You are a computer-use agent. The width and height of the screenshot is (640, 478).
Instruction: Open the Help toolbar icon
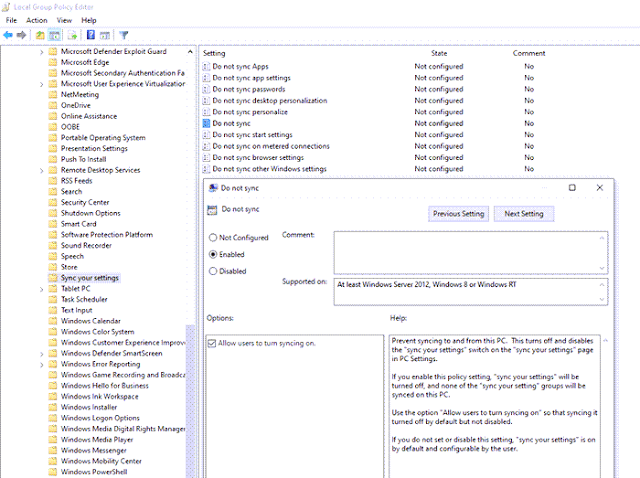pyautogui.click(x=91, y=35)
